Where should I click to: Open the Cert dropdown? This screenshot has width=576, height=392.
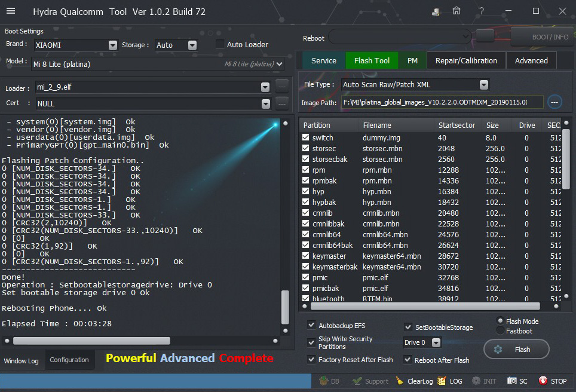tap(266, 103)
